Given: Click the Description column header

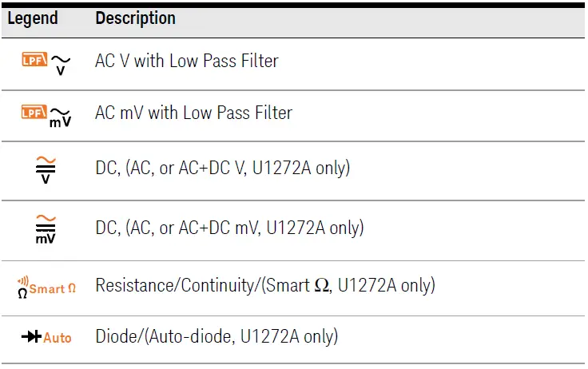Looking at the screenshot, I should (135, 18).
